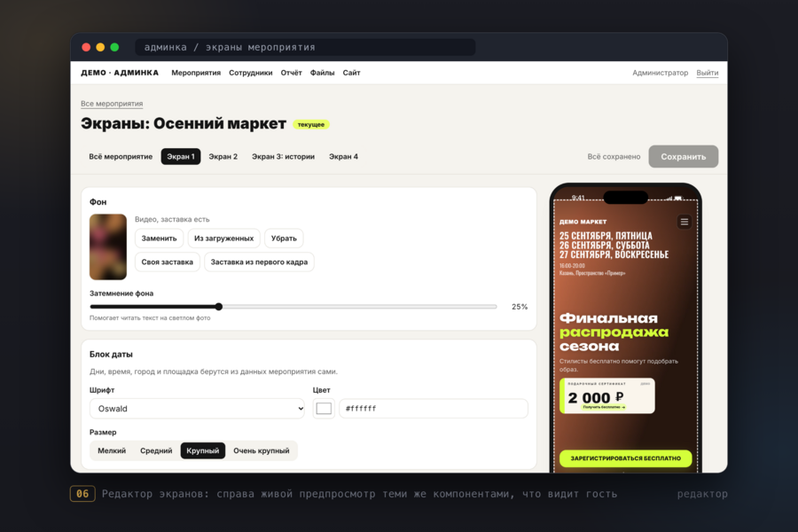Open the Oswald font dropdown
The image size is (798, 532).
197,409
